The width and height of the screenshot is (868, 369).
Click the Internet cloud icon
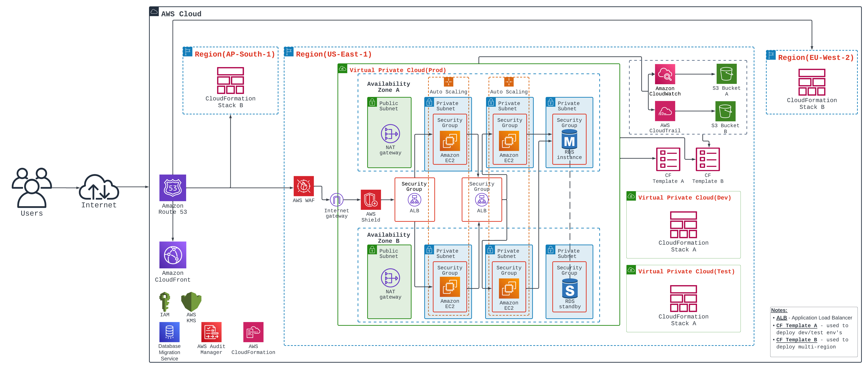[99, 187]
